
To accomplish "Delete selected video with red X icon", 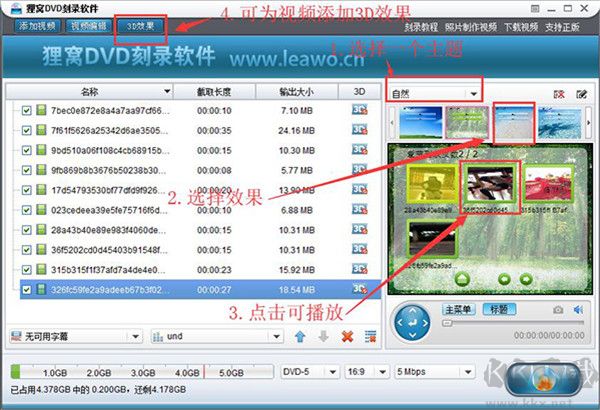I will point(347,336).
